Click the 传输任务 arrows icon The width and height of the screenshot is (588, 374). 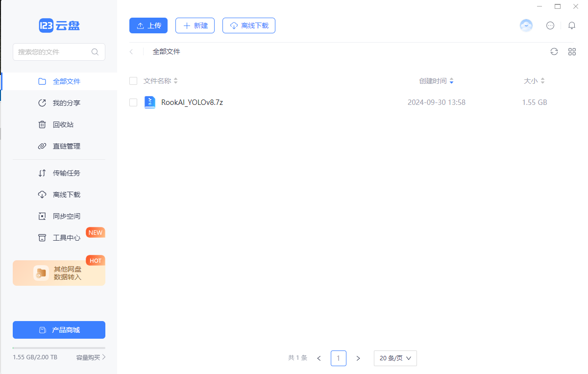tap(42, 173)
